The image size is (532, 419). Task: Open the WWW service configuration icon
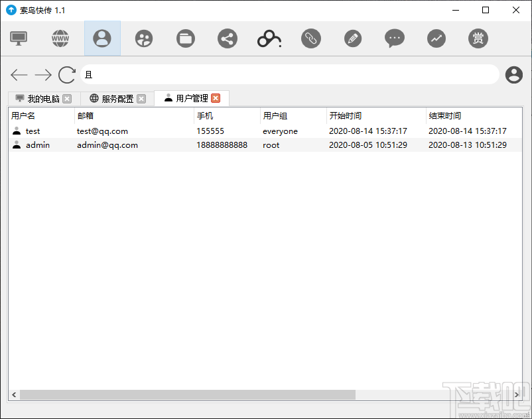coord(60,38)
